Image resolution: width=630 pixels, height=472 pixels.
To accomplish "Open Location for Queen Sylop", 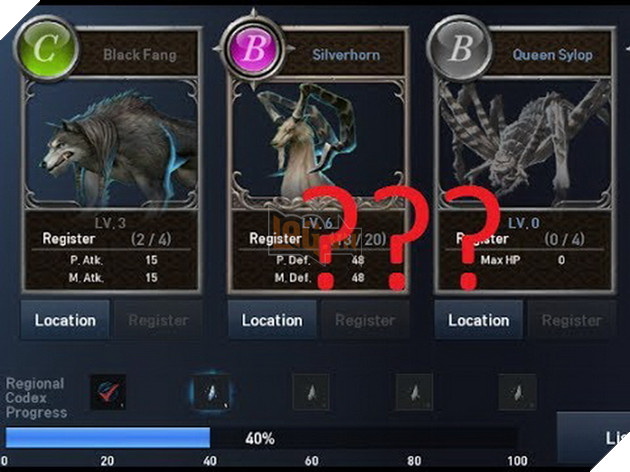I will (x=479, y=320).
